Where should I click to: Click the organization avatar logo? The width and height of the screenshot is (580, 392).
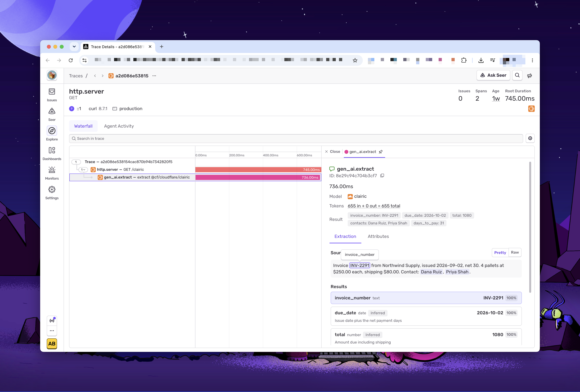click(52, 75)
